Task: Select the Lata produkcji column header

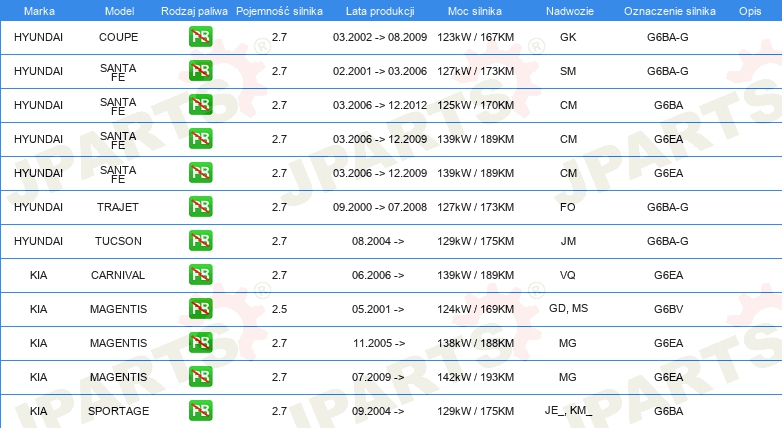Action: pyautogui.click(x=380, y=11)
